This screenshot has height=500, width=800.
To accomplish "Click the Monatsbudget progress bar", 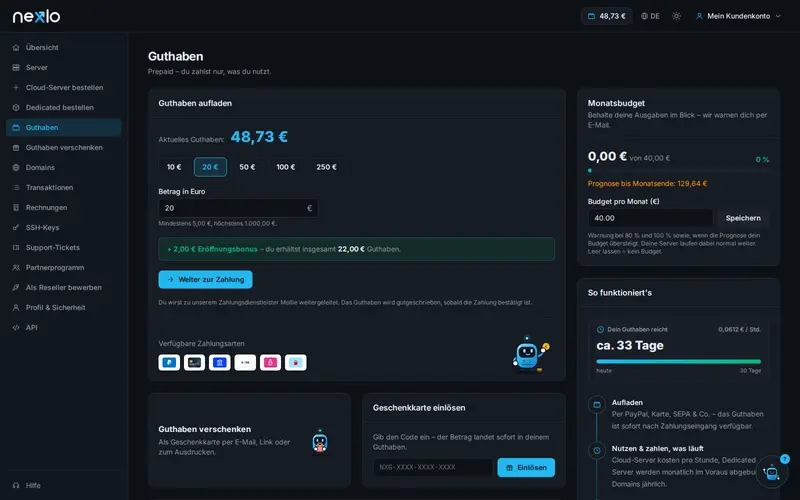I will click(678, 170).
